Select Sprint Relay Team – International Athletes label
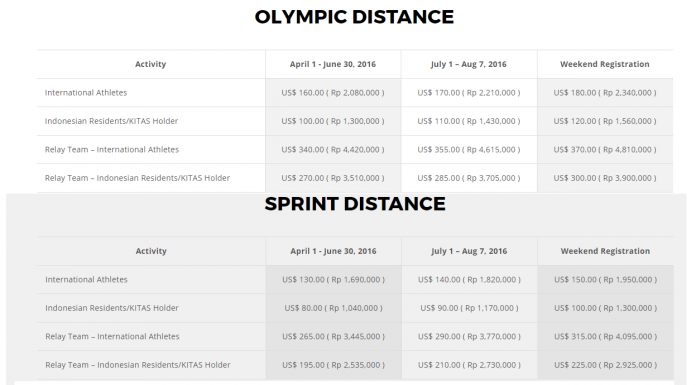This screenshot has height=385, width=696. 112,337
